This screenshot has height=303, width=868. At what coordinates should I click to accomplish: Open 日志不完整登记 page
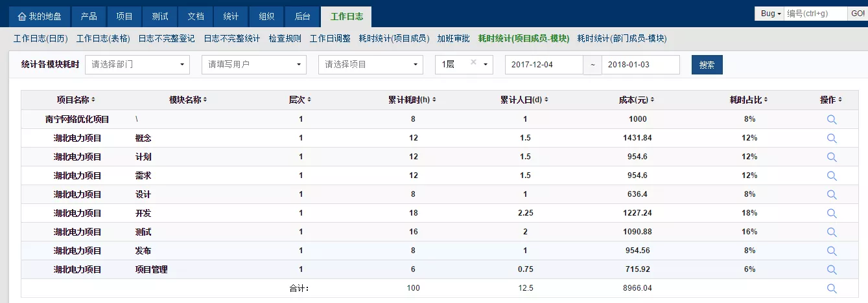point(167,39)
